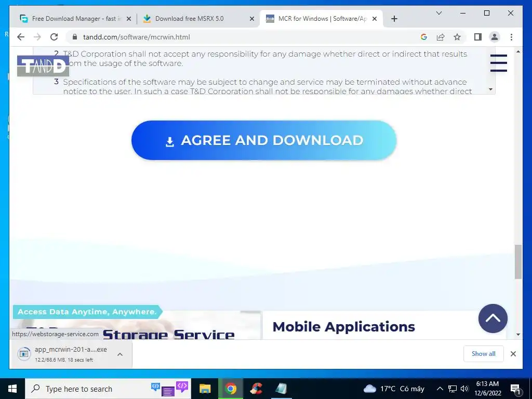Screen dimensions: 532x399
Task: Open the CCleaner-style red taskbar icon
Action: [256, 389]
